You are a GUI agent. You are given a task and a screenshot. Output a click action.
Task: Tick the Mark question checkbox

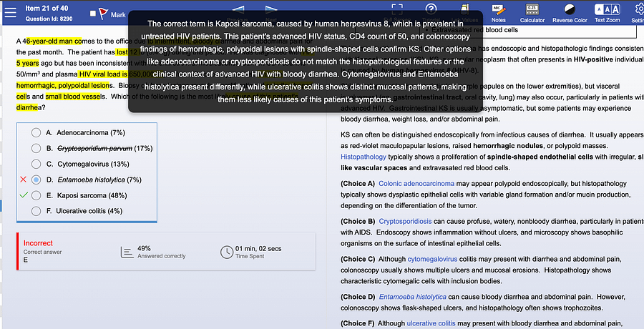93,14
